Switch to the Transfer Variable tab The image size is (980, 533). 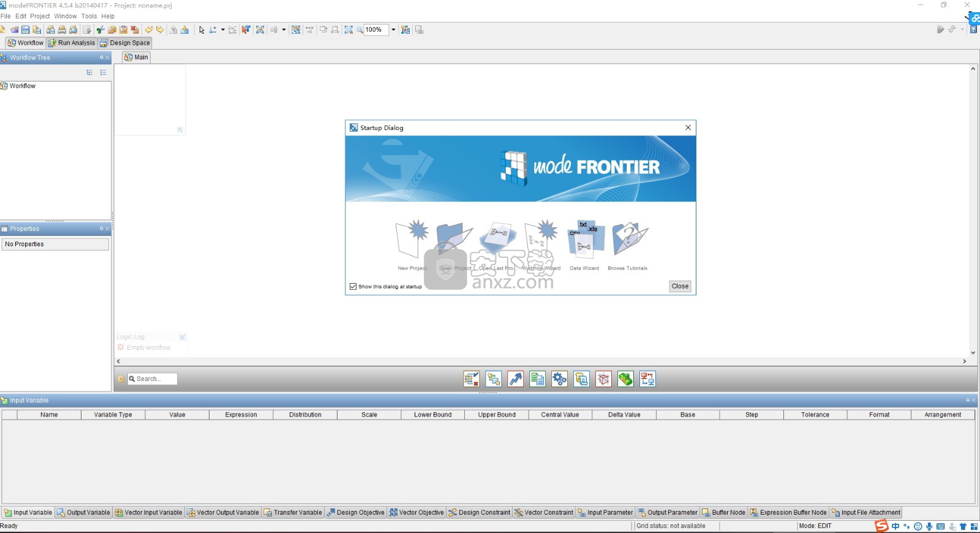click(293, 512)
